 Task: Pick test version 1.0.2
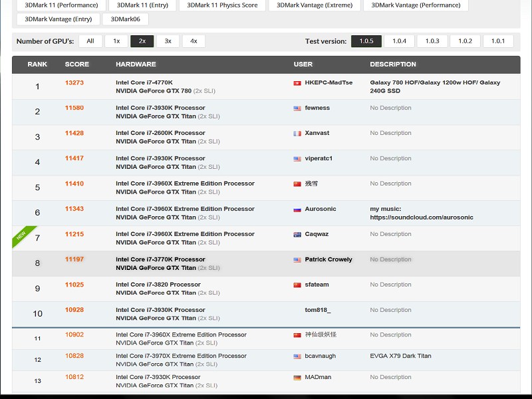coord(465,41)
